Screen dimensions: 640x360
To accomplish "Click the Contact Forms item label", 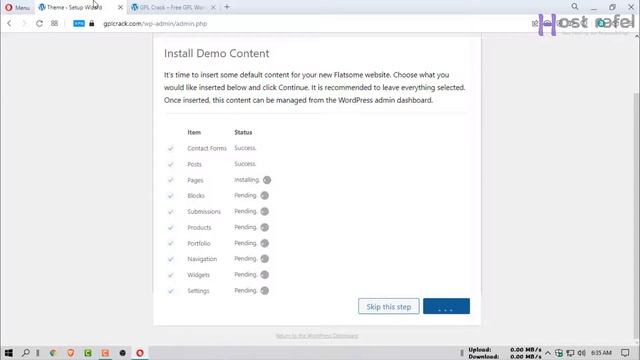I will click(x=207, y=149).
